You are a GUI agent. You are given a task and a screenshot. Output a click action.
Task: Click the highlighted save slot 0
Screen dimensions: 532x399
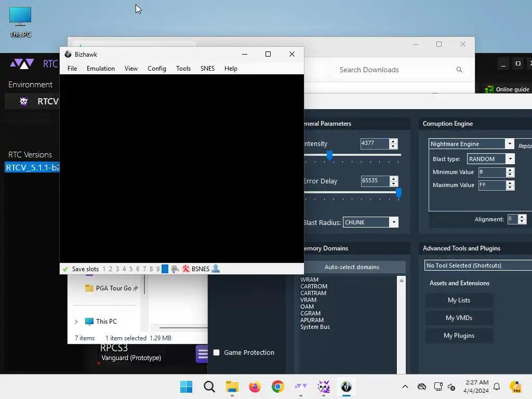pos(165,269)
